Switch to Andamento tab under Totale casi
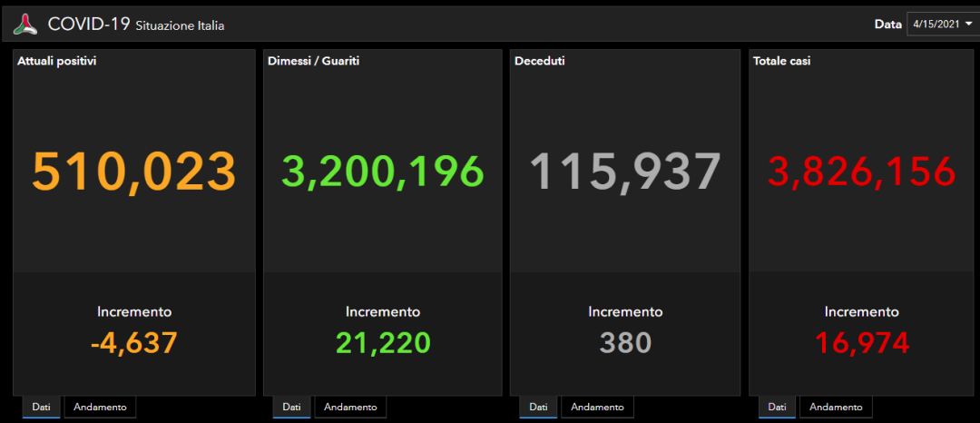 point(836,407)
